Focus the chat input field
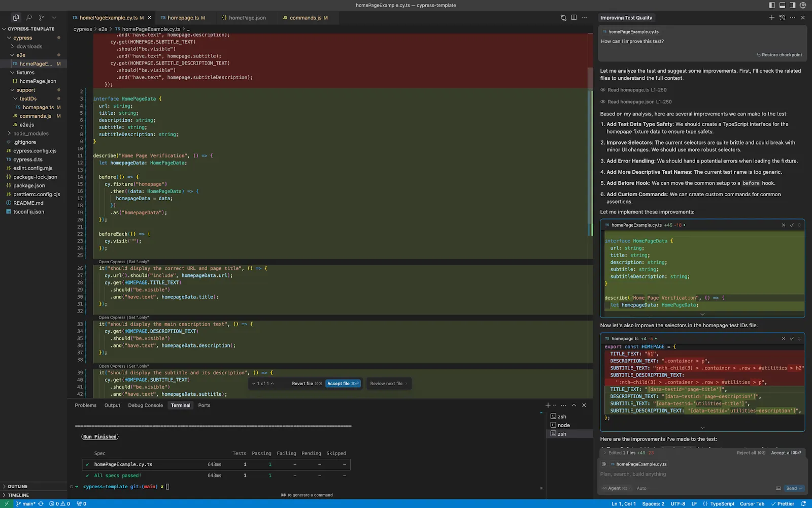 coord(702,474)
